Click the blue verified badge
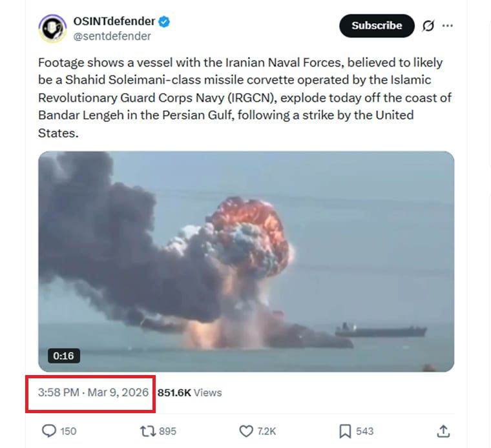 [x=165, y=22]
